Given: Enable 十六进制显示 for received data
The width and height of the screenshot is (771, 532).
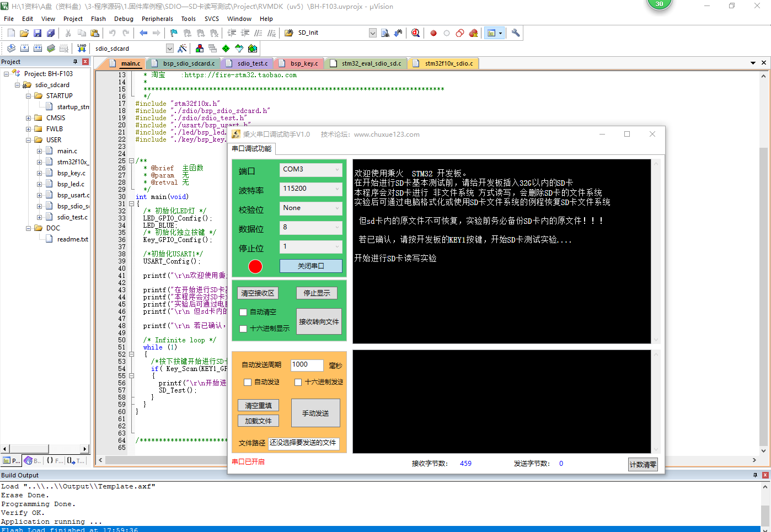Looking at the screenshot, I should pos(243,329).
